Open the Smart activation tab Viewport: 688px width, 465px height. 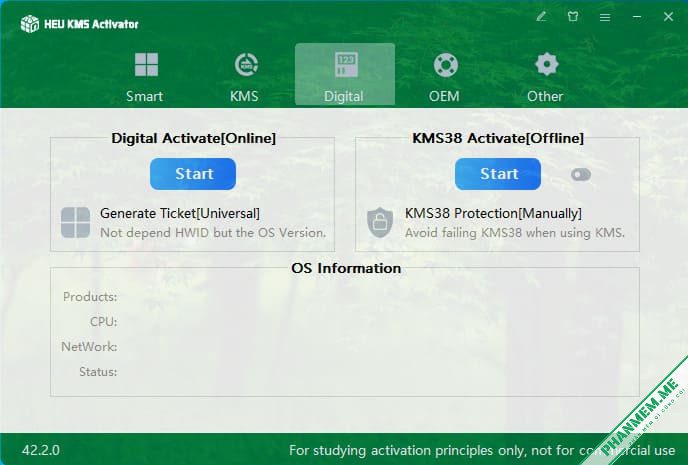point(145,75)
